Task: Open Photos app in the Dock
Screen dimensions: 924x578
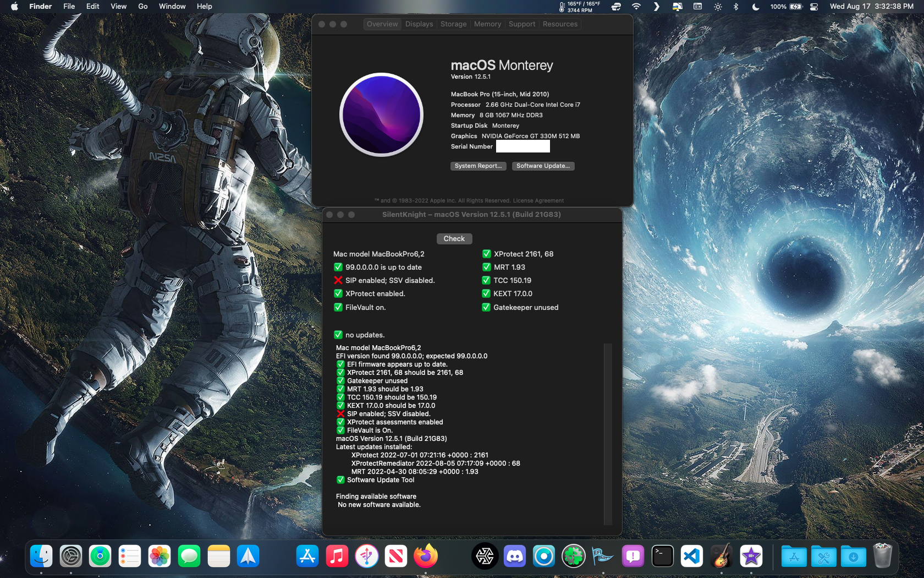Action: pos(159,557)
